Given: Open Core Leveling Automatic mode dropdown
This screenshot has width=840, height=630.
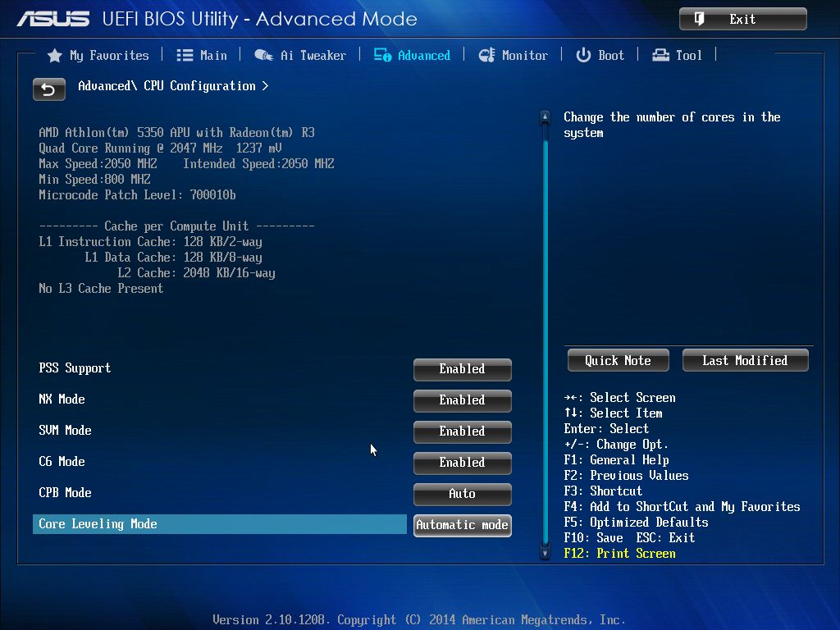Looking at the screenshot, I should point(463,525).
